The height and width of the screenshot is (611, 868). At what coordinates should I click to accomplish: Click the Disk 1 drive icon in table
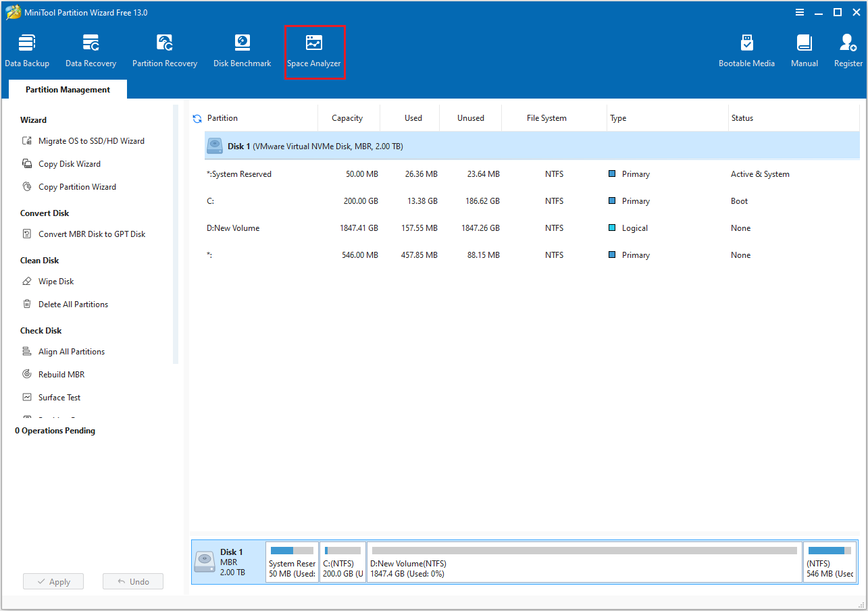(215, 146)
